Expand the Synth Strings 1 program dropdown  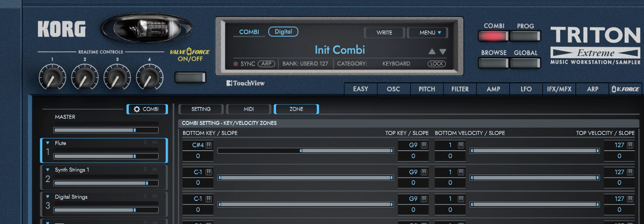[x=48, y=170]
